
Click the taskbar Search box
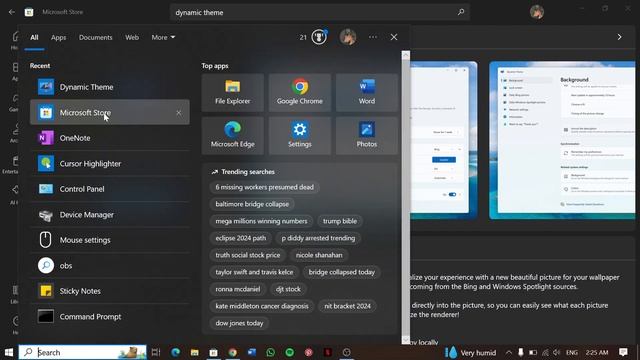[83, 352]
